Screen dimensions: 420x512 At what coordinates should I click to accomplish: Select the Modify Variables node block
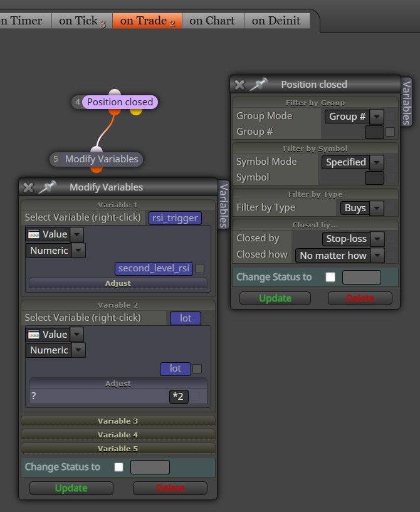[97, 159]
